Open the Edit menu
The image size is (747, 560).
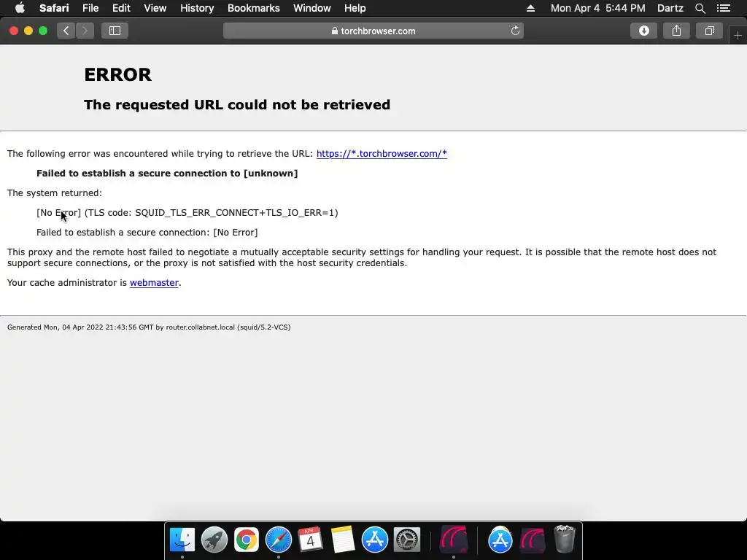click(121, 8)
